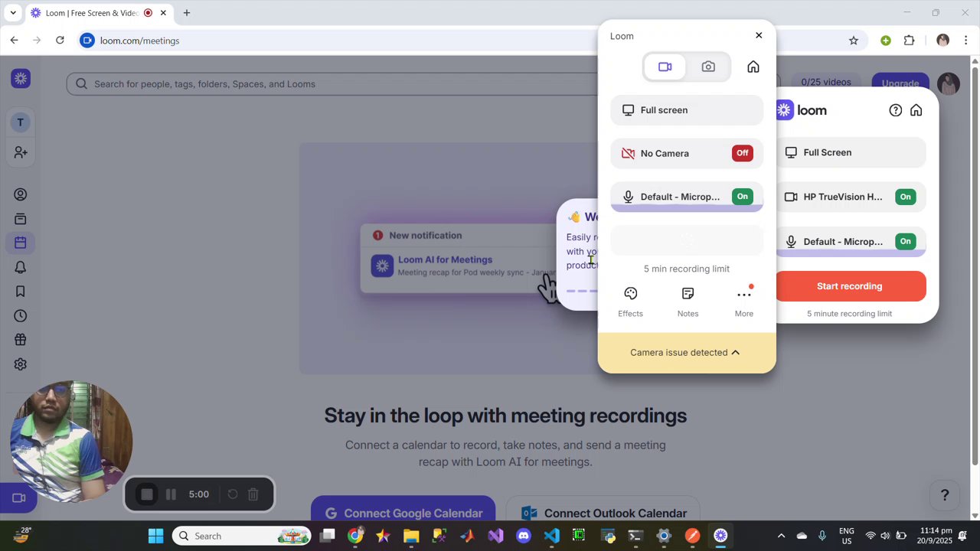Open the user profile avatar on Loom page
Image resolution: width=980 pixels, height=551 pixels.
tap(948, 83)
